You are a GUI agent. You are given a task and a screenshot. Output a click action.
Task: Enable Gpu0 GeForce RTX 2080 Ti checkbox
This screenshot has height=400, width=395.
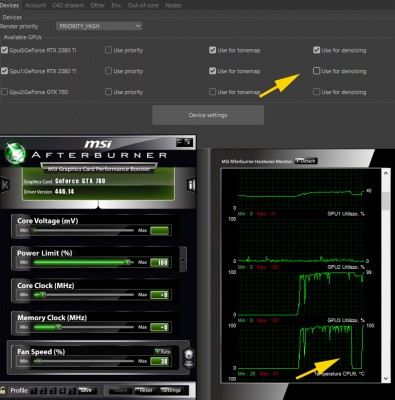(4, 50)
